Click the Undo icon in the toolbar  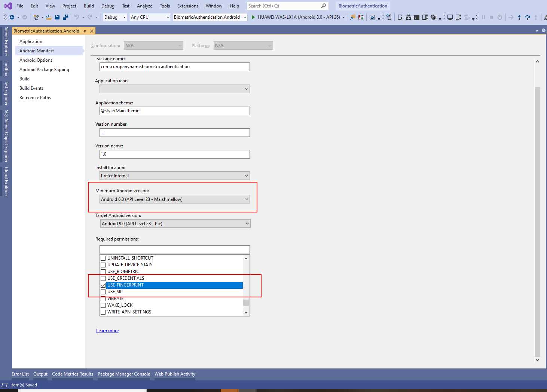coord(77,17)
